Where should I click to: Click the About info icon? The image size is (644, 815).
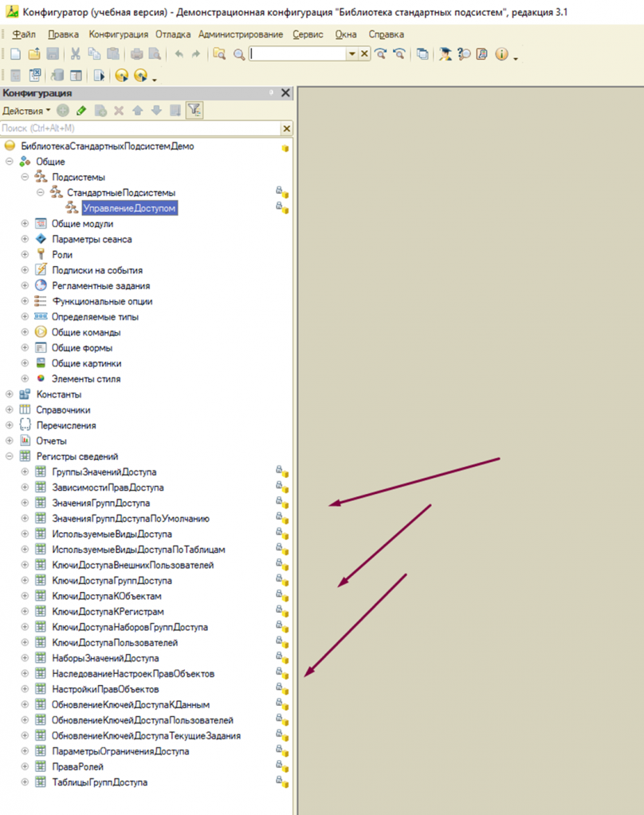tap(501, 54)
